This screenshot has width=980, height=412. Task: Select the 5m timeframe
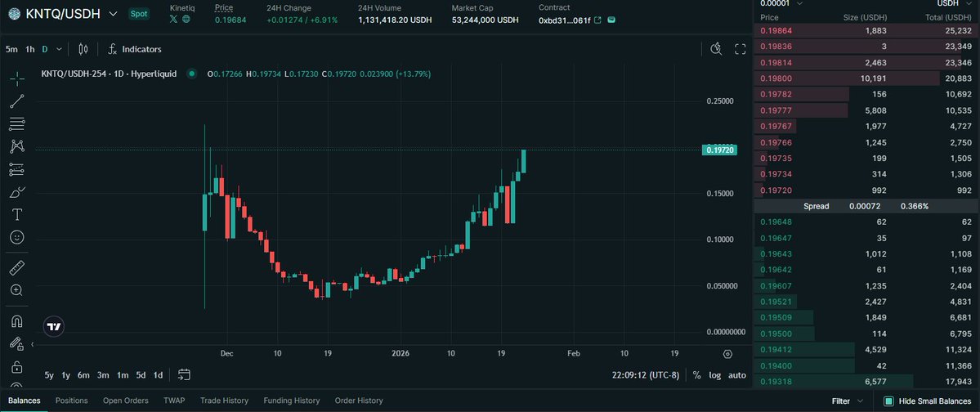pyautogui.click(x=11, y=49)
